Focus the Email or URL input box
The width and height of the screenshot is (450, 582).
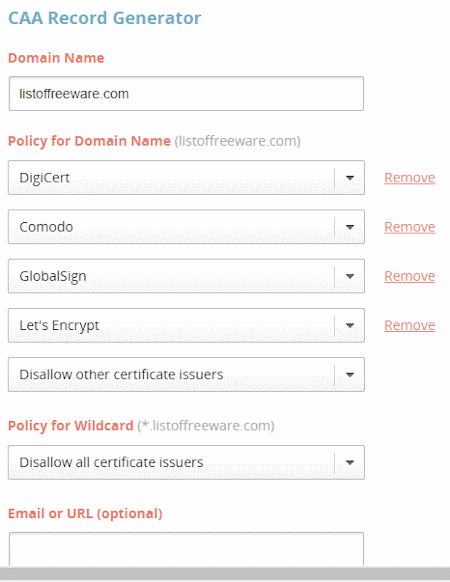point(186,549)
